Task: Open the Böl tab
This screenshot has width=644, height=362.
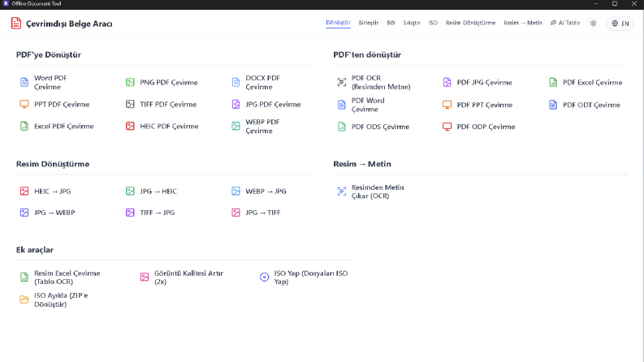Action: click(x=391, y=23)
